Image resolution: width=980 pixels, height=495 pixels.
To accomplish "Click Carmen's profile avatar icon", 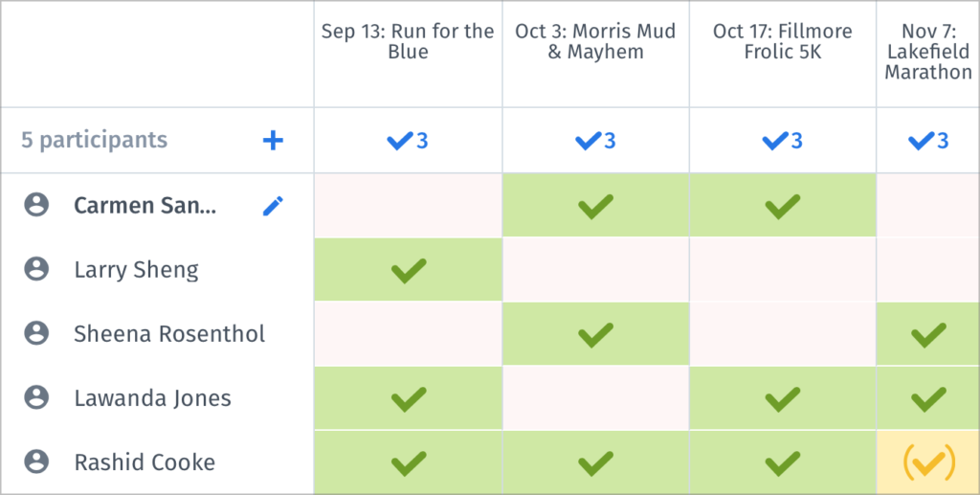I will (36, 205).
